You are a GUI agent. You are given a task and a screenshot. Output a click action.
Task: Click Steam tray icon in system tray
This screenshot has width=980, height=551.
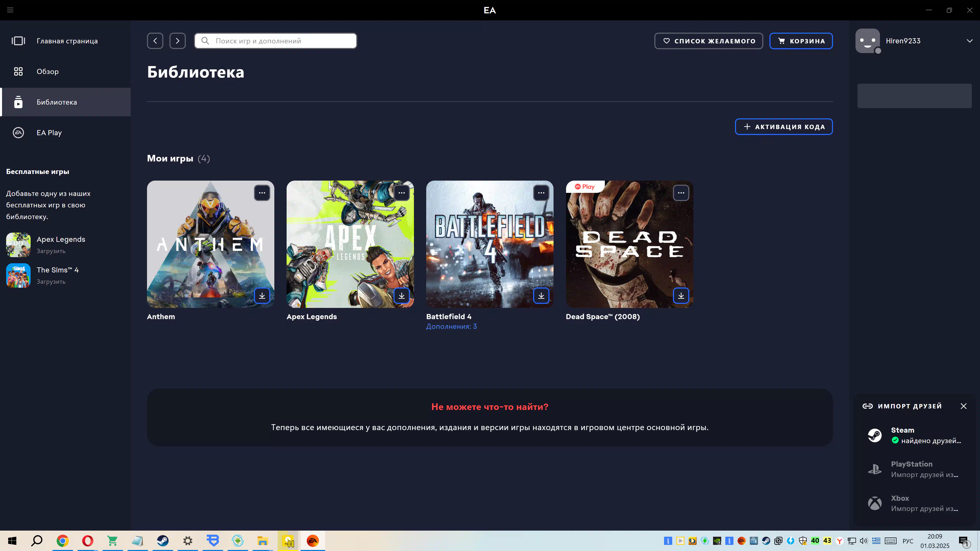pyautogui.click(x=766, y=541)
